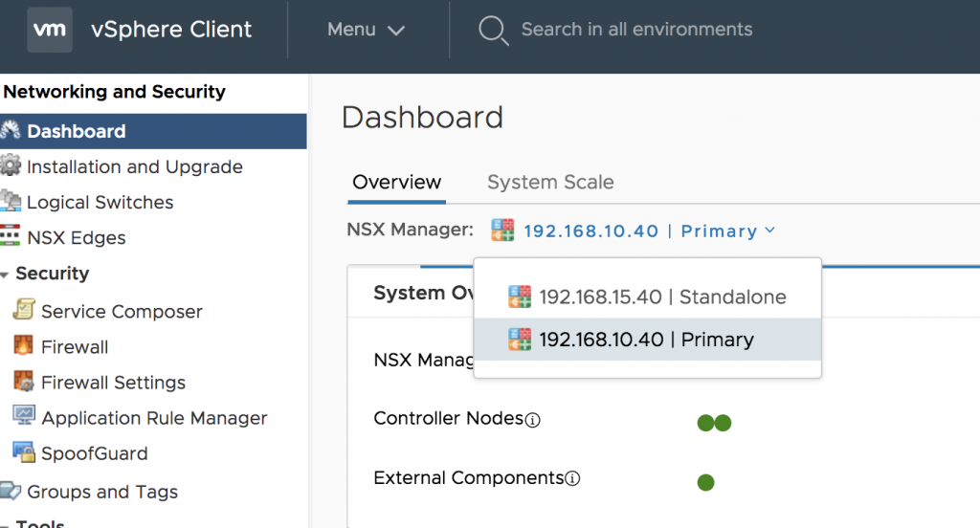Click the Menu chevron arrow
This screenshot has height=528, width=980.
coord(396,30)
